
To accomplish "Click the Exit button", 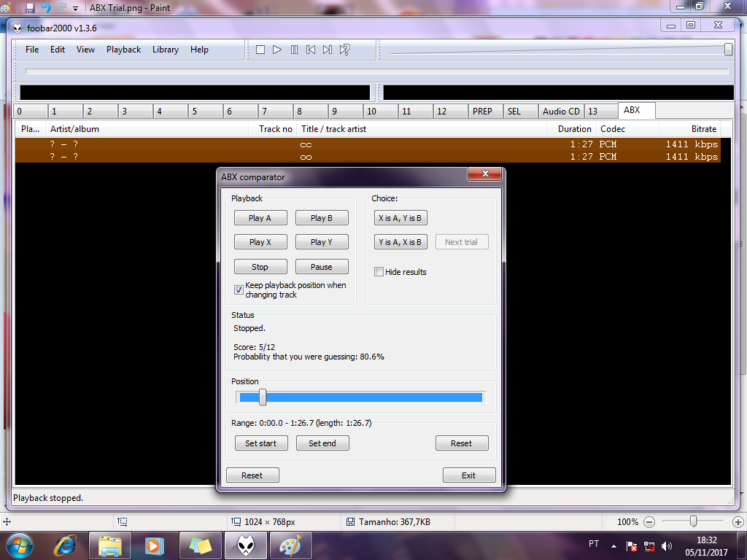I will [469, 475].
